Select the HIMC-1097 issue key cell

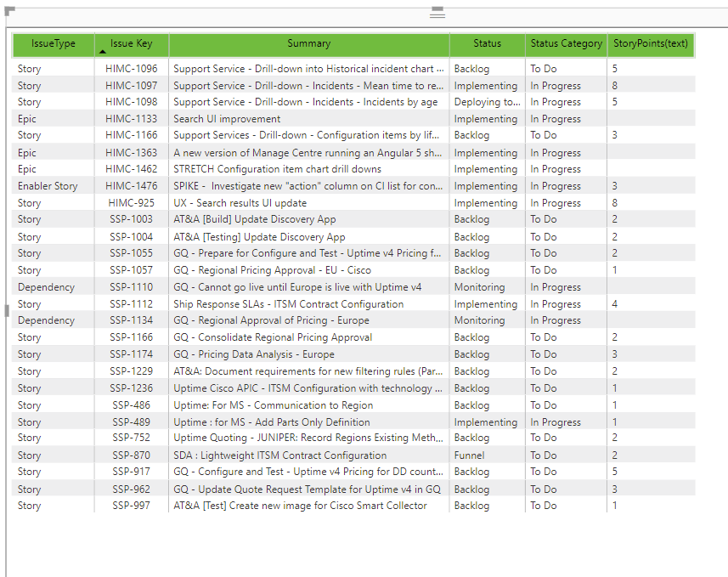pyautogui.click(x=132, y=86)
